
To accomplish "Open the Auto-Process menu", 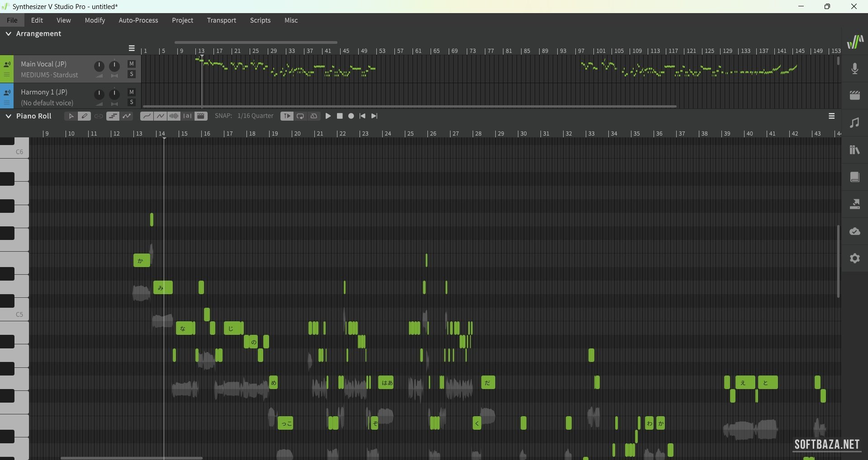I will tap(138, 20).
